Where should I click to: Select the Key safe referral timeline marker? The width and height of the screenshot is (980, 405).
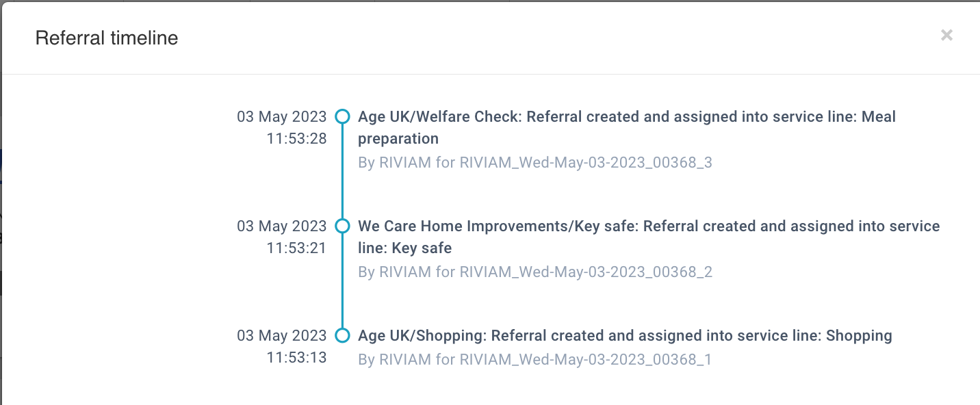click(342, 226)
